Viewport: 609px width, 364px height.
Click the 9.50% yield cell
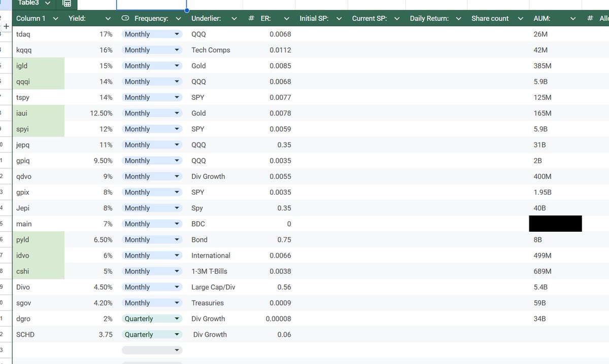[90, 161]
